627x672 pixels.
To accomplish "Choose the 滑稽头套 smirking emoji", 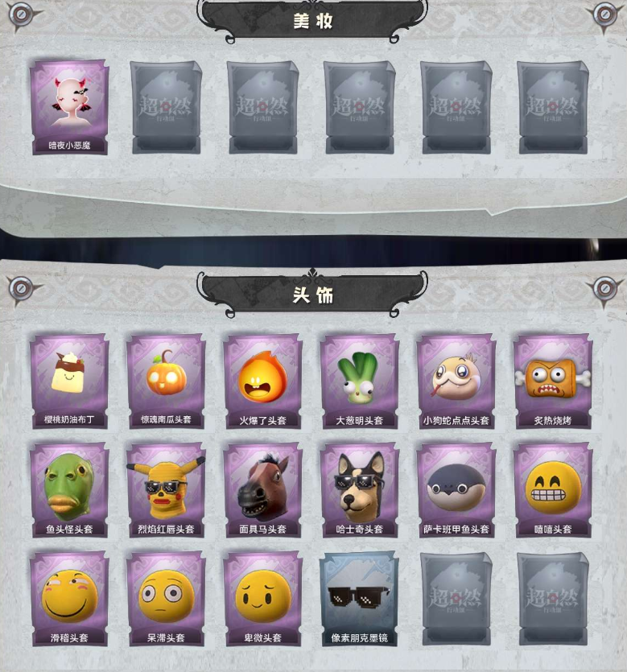I will point(69,599).
